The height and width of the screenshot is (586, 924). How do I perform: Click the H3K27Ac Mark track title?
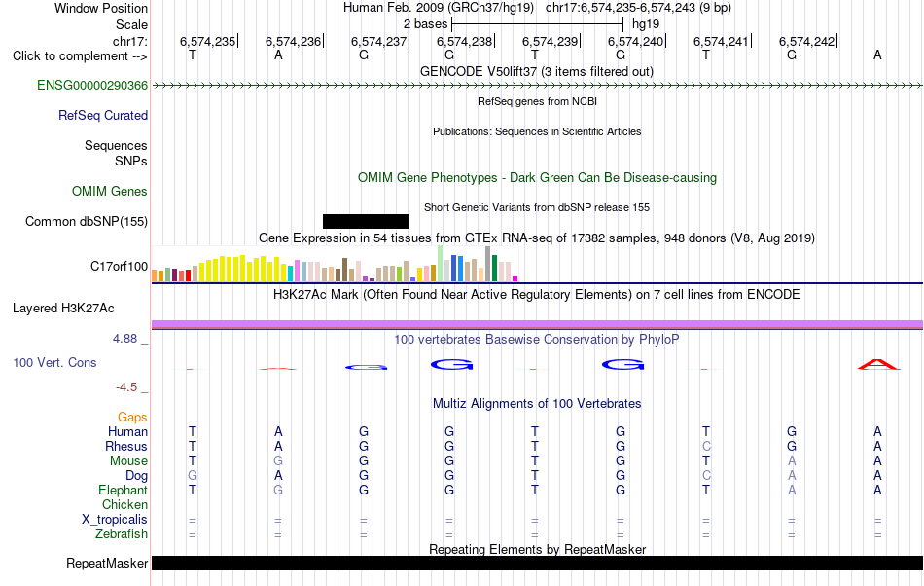click(537, 295)
